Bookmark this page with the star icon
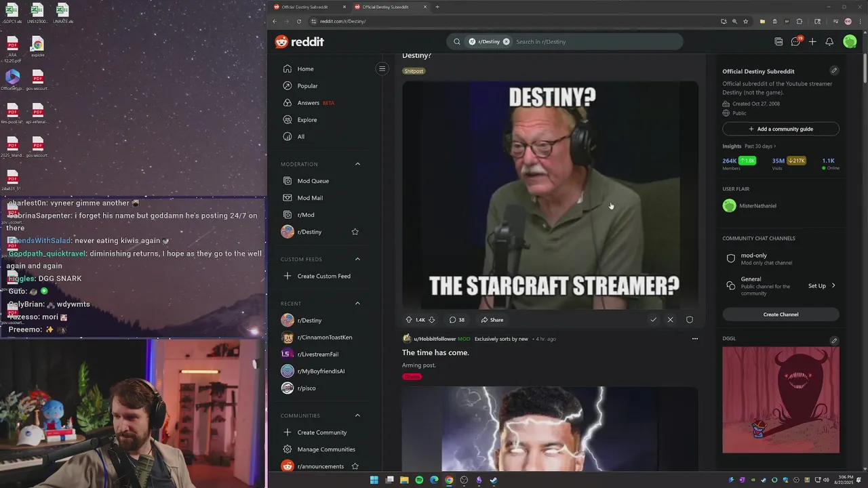This screenshot has height=488, width=868. click(745, 21)
